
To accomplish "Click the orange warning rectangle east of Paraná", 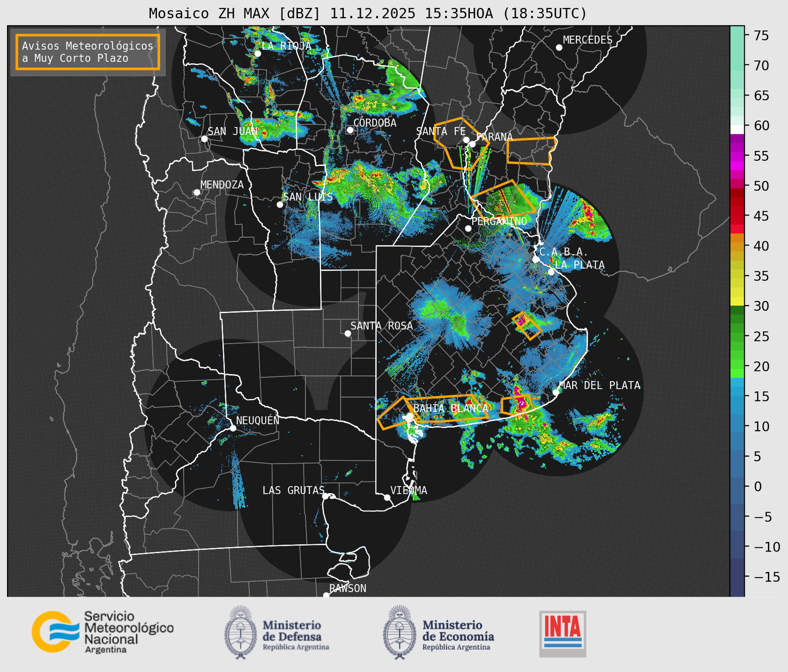I will coord(532,151).
